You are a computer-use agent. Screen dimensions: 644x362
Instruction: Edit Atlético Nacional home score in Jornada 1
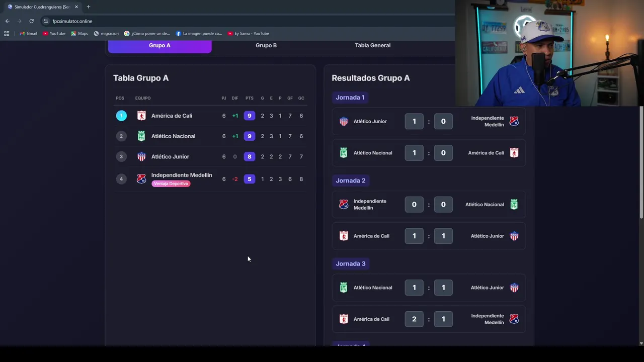[414, 153]
